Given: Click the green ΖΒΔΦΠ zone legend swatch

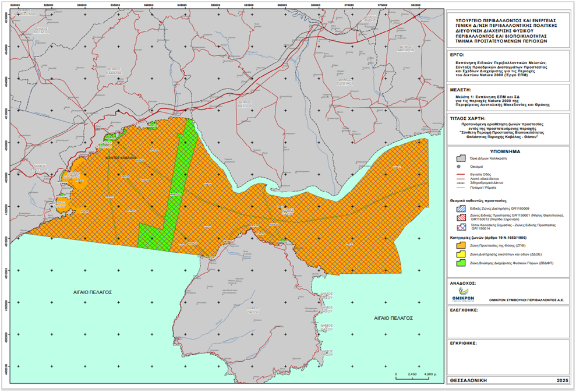Looking at the screenshot, I should coord(460,264).
